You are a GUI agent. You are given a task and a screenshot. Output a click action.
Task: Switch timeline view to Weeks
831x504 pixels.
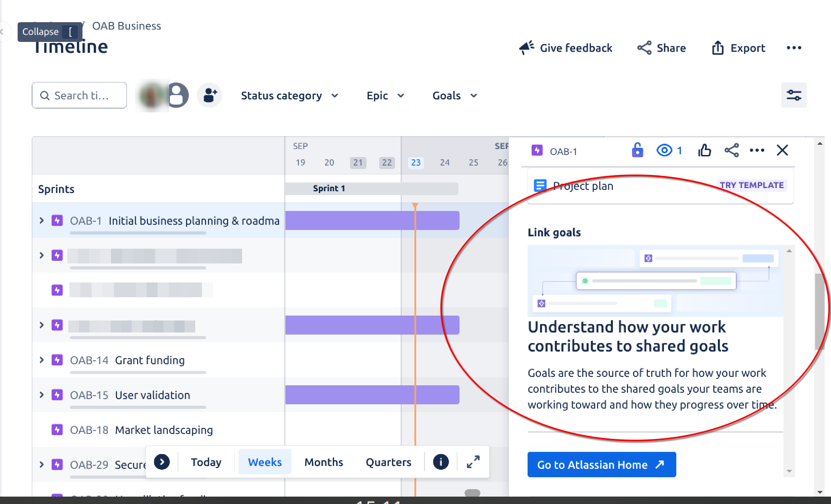265,462
